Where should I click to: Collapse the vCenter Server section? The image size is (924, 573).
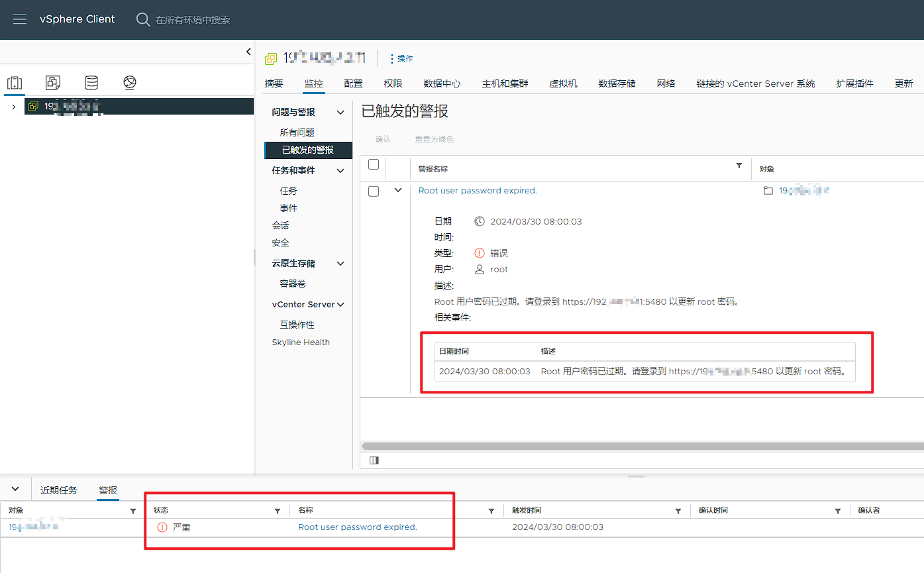[x=340, y=305]
